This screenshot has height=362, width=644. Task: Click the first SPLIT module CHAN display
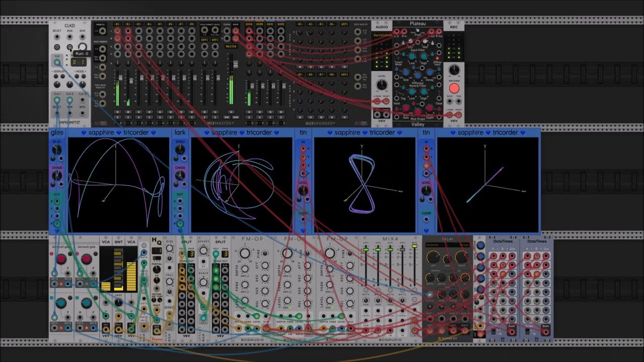[191, 254]
